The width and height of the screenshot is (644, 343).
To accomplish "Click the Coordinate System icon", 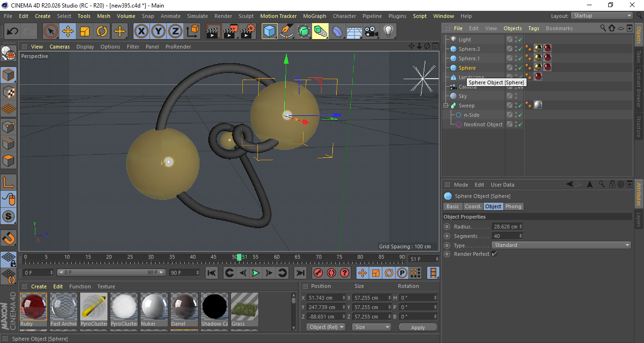I will (x=192, y=32).
